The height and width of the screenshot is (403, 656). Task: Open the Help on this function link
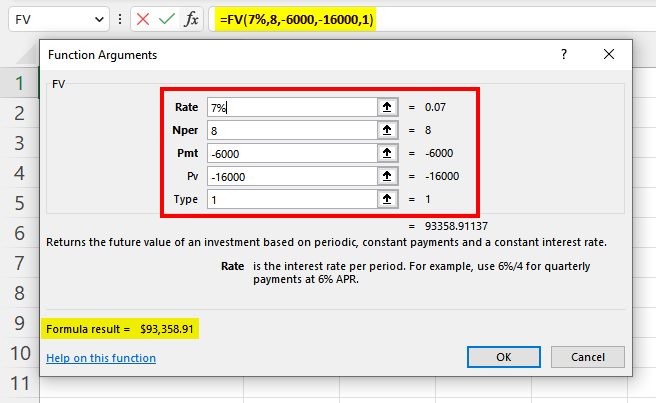101,358
